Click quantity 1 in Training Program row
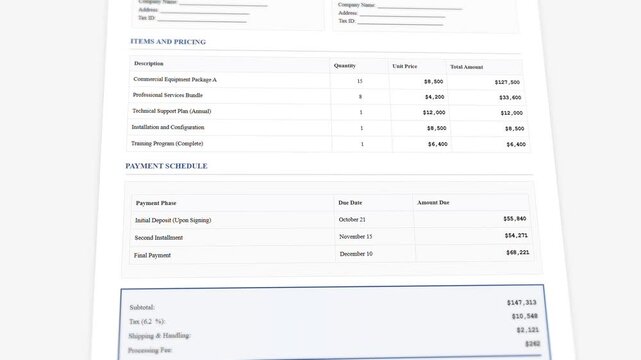The height and width of the screenshot is (360, 641). 362,144
